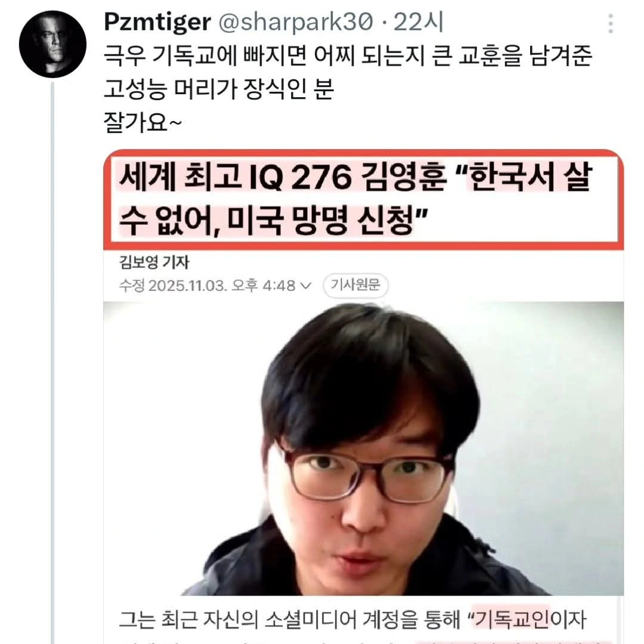Viewport: 644px width, 644px height.
Task: Click the vertical thread line below the avatar
Action: point(52,363)
